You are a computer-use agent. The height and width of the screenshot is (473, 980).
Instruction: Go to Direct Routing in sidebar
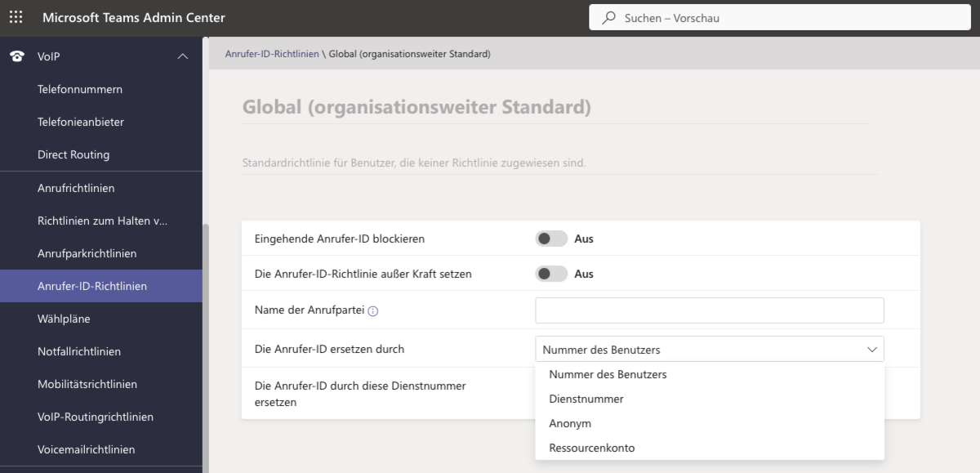[x=73, y=154]
